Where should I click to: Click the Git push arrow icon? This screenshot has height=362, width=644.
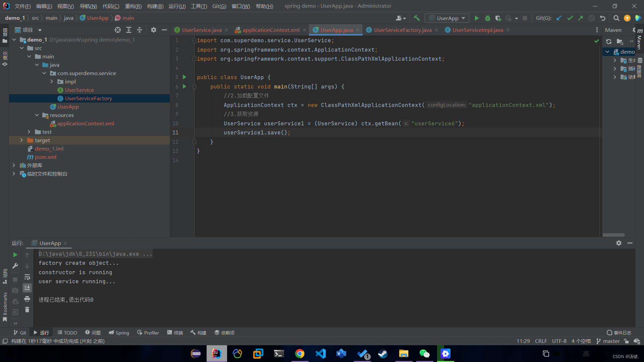(581, 18)
